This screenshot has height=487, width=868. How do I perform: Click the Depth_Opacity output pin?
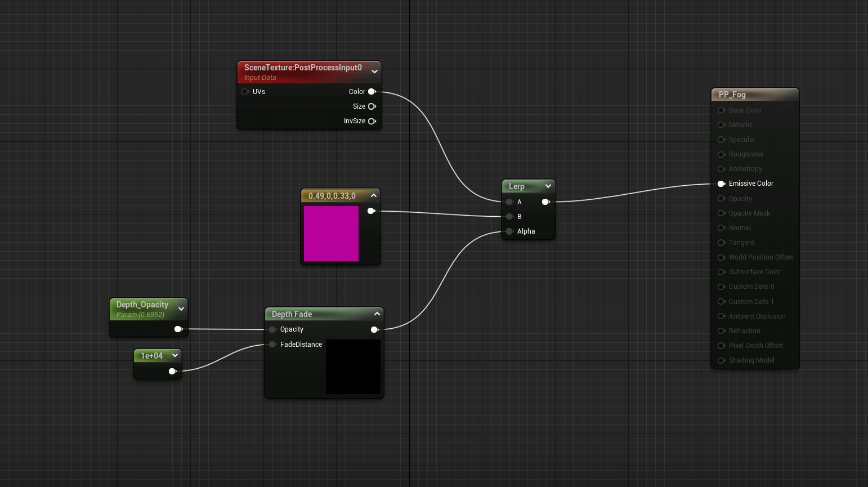click(x=178, y=329)
